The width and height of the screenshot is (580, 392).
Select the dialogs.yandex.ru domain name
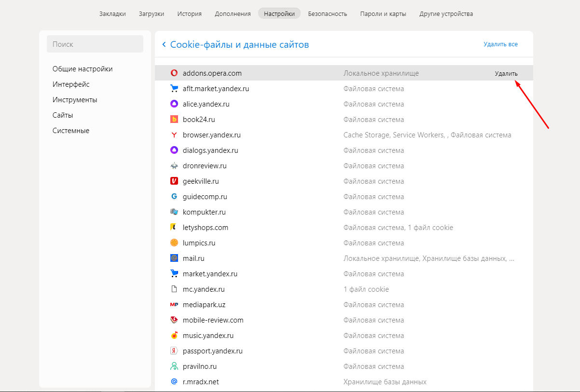pyautogui.click(x=210, y=150)
